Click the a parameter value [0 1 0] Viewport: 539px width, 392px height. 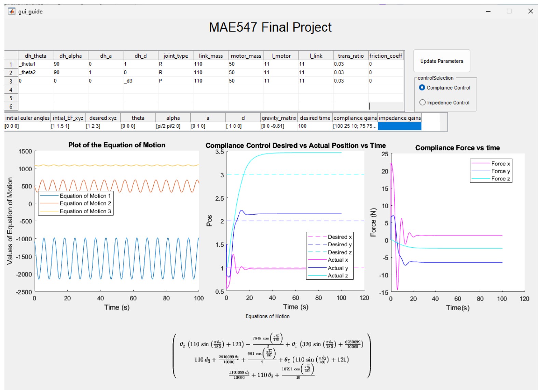point(208,126)
